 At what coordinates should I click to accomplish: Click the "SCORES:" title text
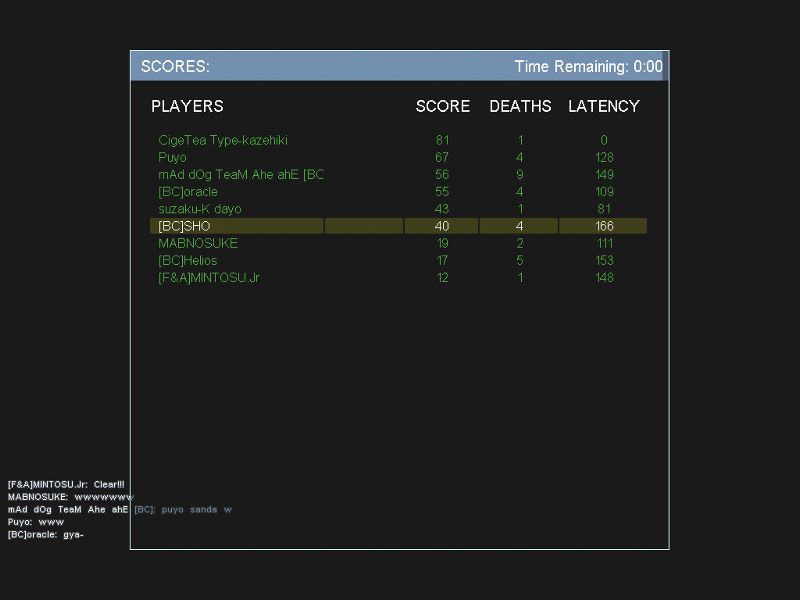tap(175, 66)
